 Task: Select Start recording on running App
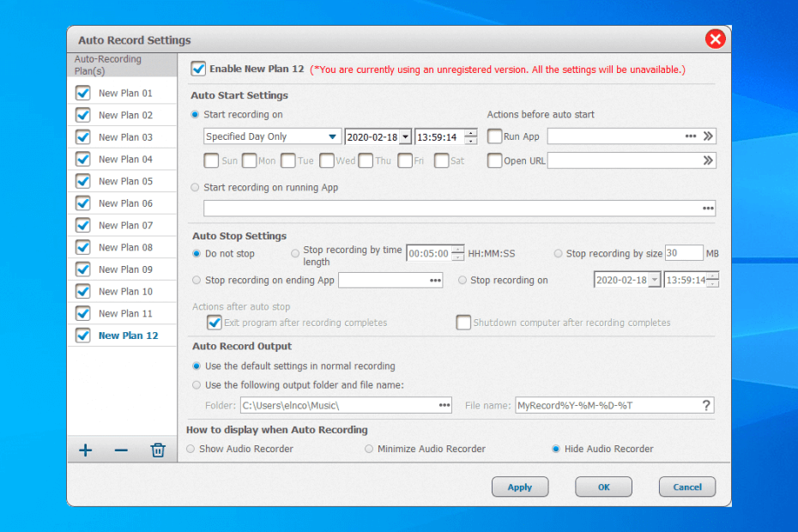(195, 187)
